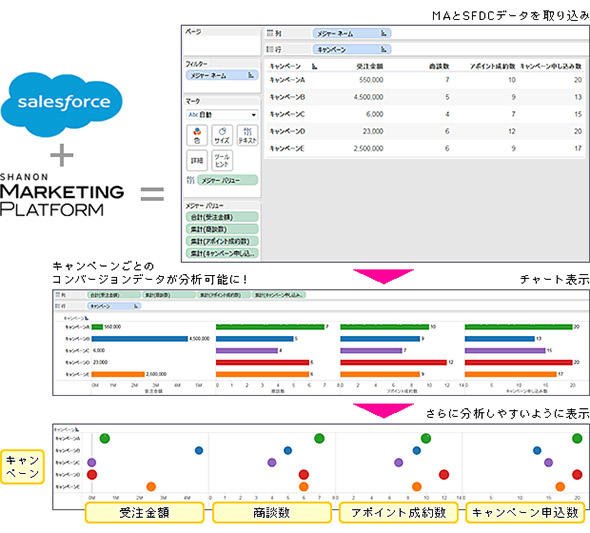Click the 4,500,000 cell in table
The image size is (590, 533).
pyautogui.click(x=368, y=97)
